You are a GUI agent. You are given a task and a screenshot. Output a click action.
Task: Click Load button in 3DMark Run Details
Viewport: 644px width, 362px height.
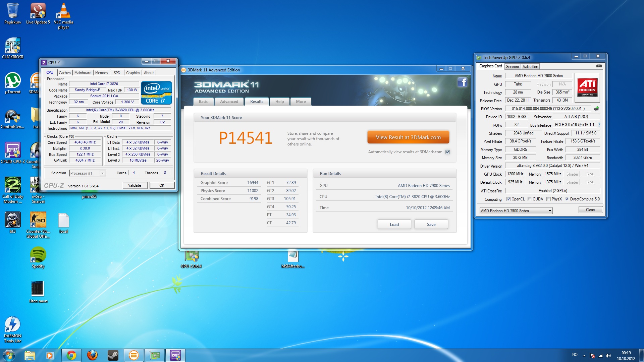tap(394, 225)
